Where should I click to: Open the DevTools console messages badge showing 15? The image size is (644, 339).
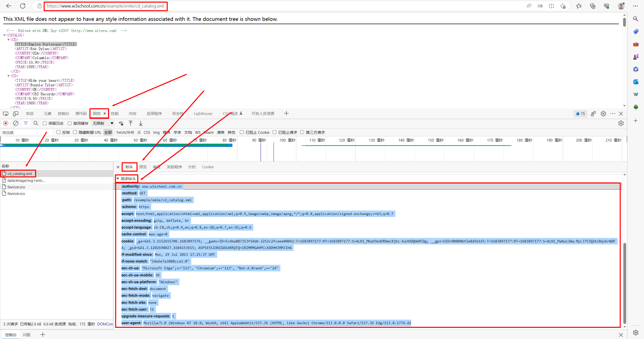coord(580,114)
